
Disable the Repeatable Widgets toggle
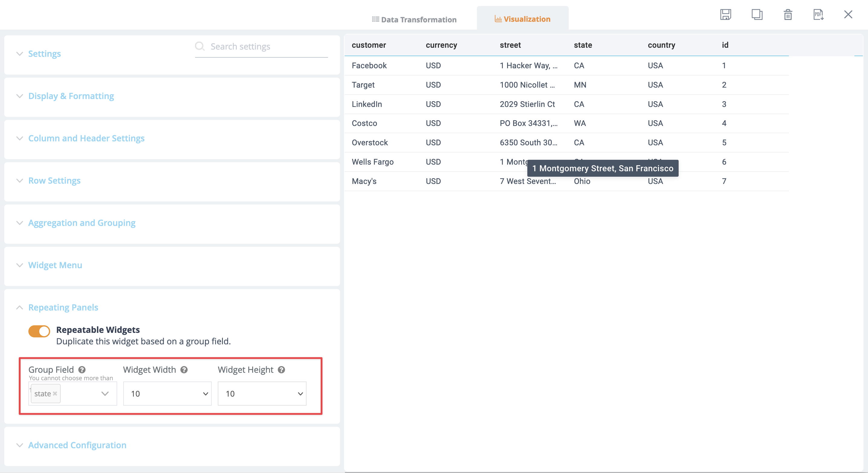(40, 331)
